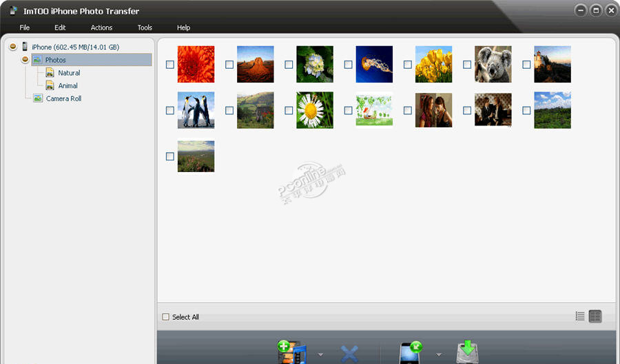Select the koala thumbnail
Screen dimensions: 620x364
[x=493, y=65]
